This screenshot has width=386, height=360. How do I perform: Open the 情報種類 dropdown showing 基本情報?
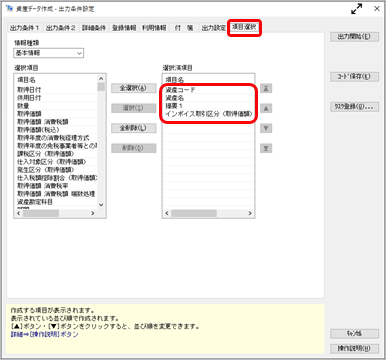coord(48,53)
